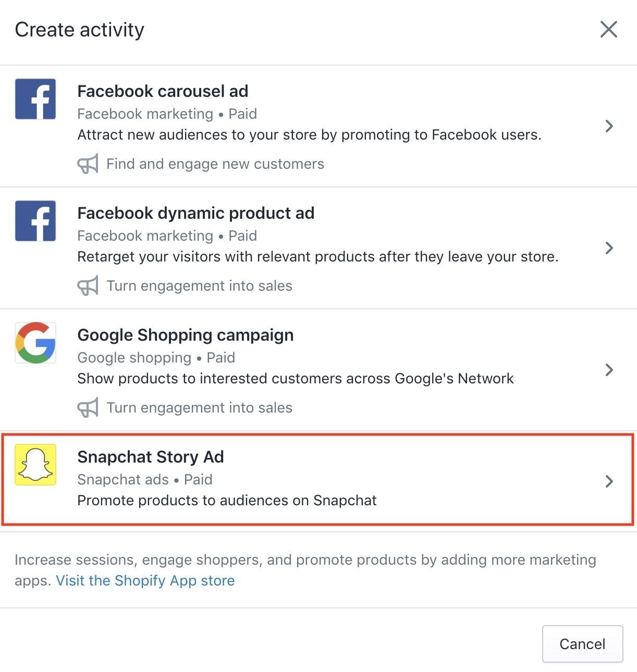Click 'Turn engagement into sales' under Google Shopping
The width and height of the screenshot is (637, 672).
[199, 408]
